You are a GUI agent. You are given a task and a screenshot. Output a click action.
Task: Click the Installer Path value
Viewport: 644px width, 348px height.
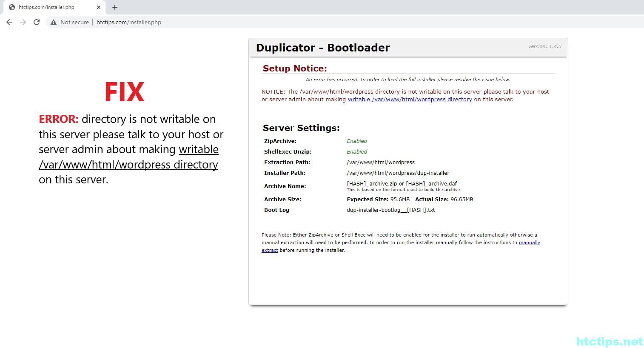point(398,173)
